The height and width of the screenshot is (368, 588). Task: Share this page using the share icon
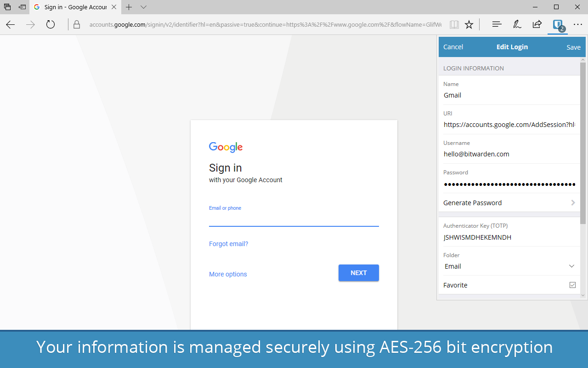537,24
